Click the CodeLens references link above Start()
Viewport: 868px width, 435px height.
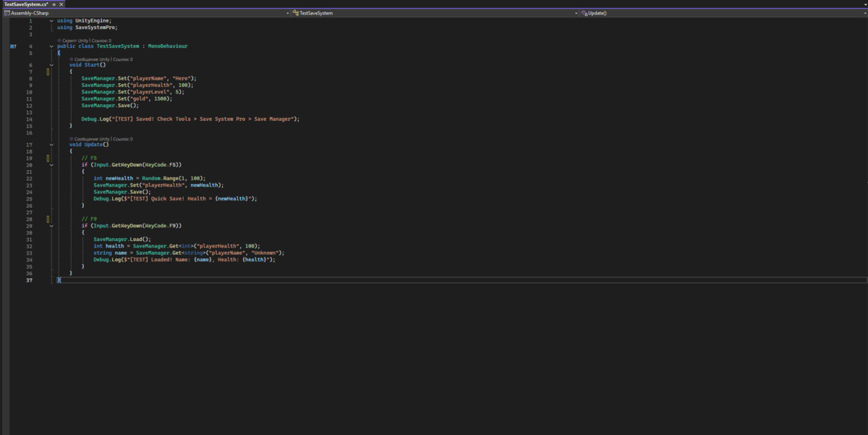click(122, 59)
